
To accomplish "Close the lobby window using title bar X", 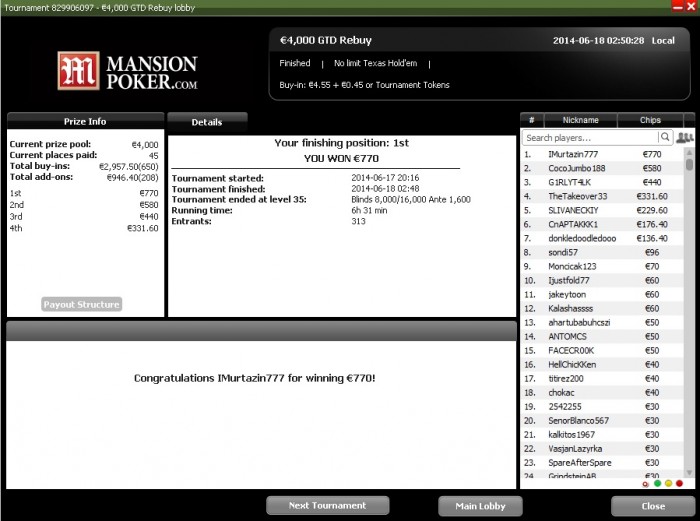I will [691, 6].
